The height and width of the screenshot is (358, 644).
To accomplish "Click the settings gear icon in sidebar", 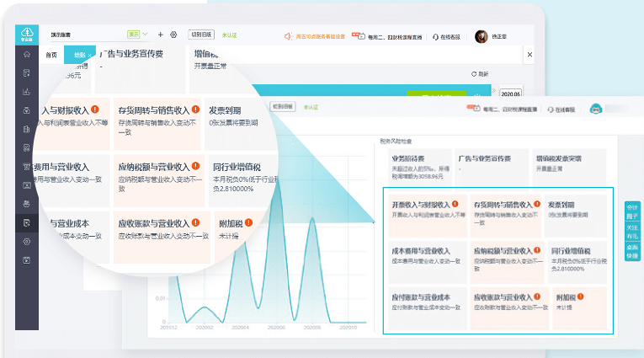I will click(x=27, y=241).
